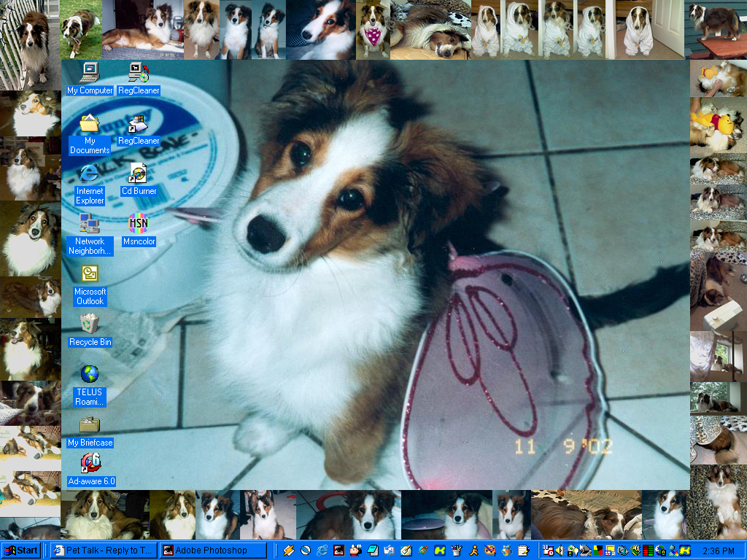Switch to Adobe Photoshop in the taskbar

coord(212,551)
